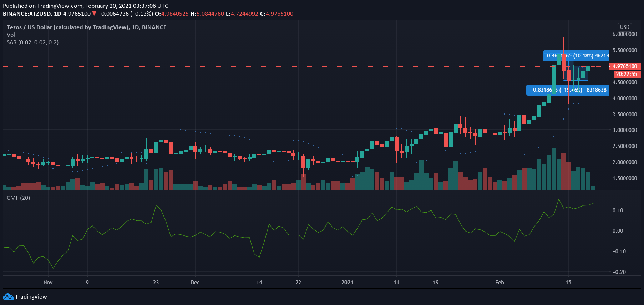Click the 5.5000000 price axis label
Screen dimensions: 644x305
pyautogui.click(x=625, y=50)
